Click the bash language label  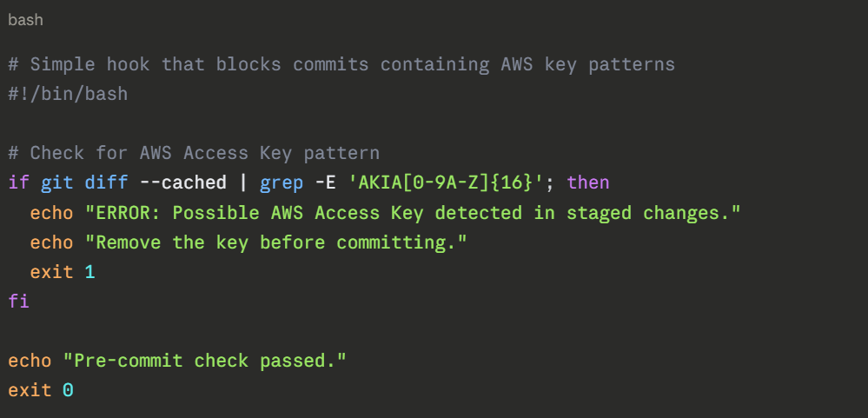click(25, 19)
